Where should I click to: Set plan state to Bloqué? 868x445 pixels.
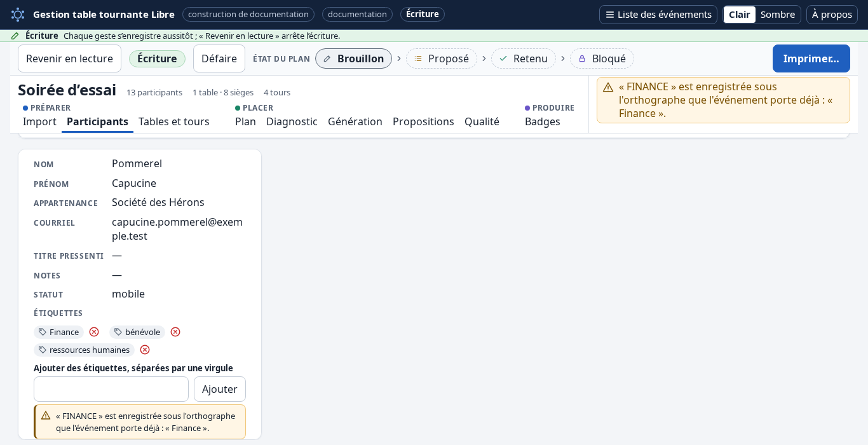tap(602, 58)
